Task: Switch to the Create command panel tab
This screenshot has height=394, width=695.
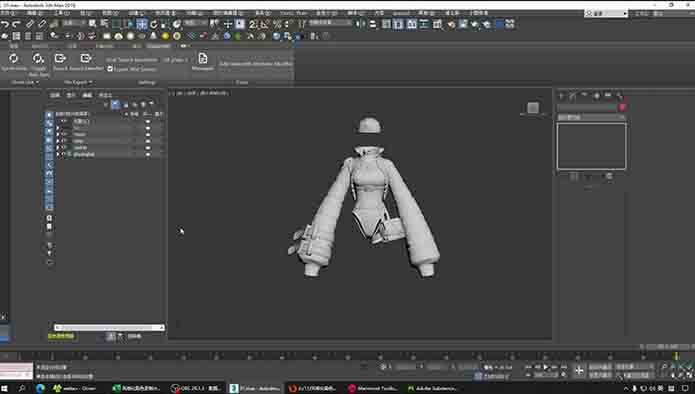Action: click(561, 95)
